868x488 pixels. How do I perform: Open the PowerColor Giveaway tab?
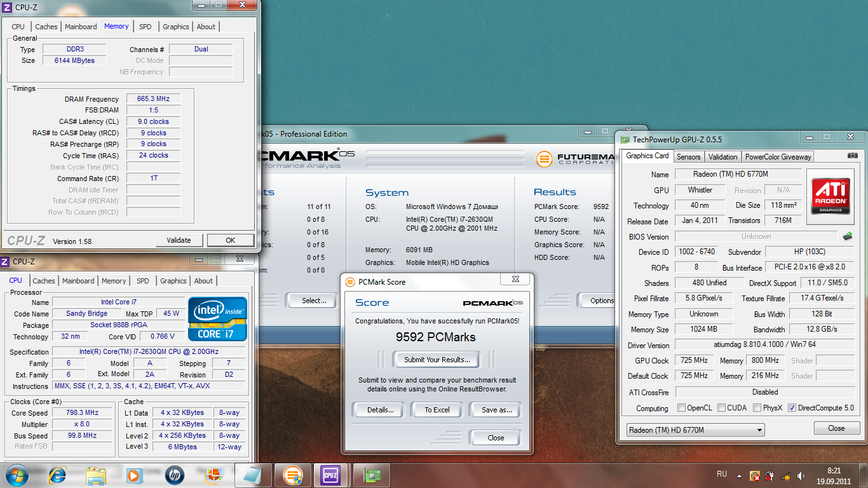[x=778, y=156]
